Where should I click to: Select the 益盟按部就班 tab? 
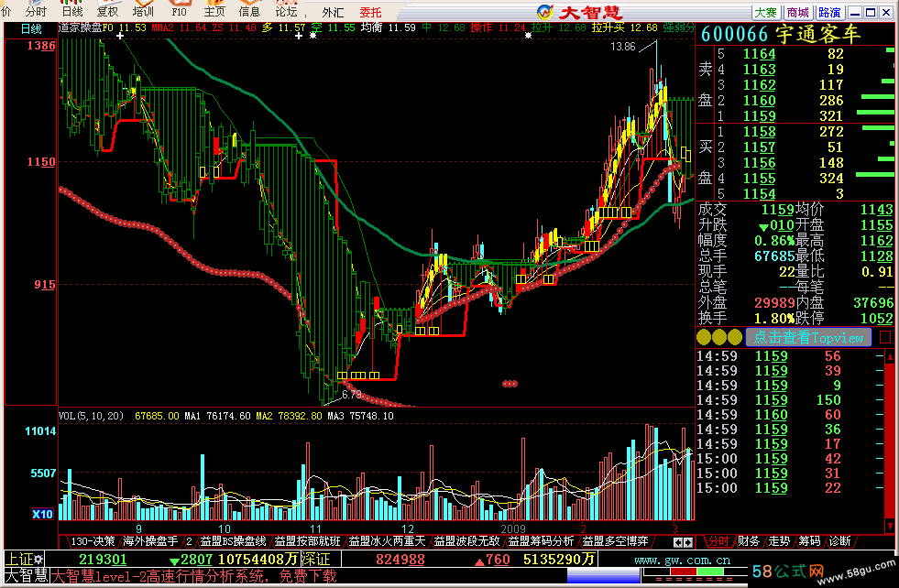(x=307, y=541)
